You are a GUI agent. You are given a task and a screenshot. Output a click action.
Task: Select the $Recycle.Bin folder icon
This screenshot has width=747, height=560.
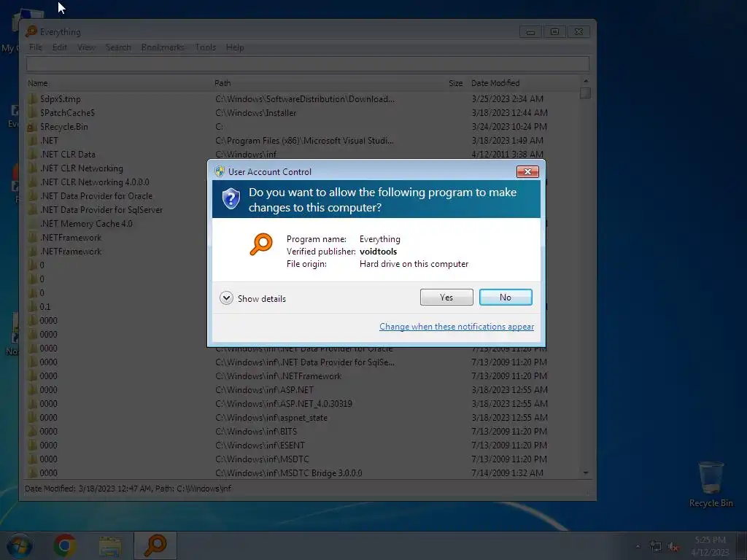point(32,127)
